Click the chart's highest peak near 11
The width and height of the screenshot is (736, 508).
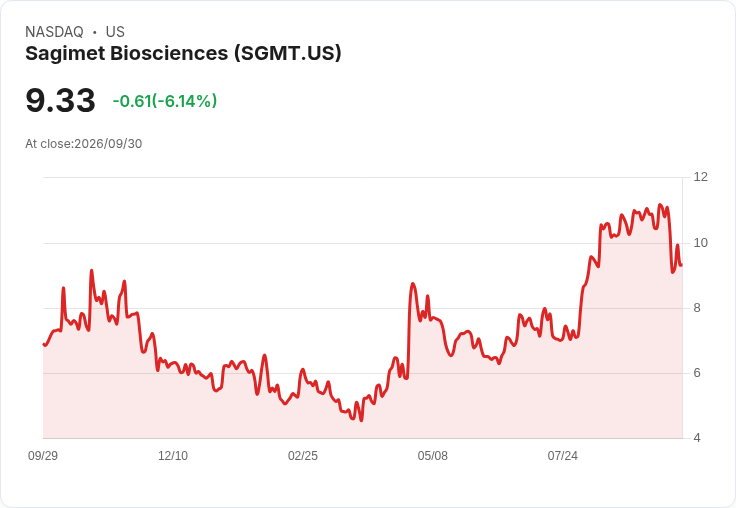[x=660, y=205]
